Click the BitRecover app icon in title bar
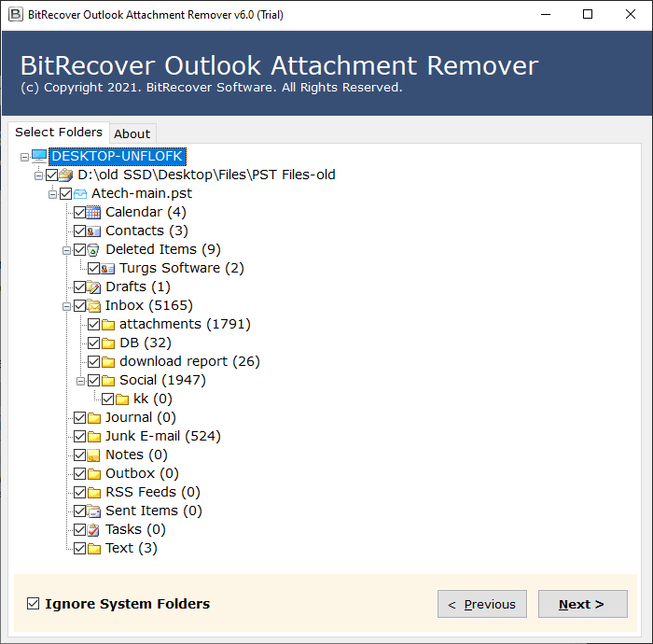This screenshot has height=644, width=653. coord(16,15)
